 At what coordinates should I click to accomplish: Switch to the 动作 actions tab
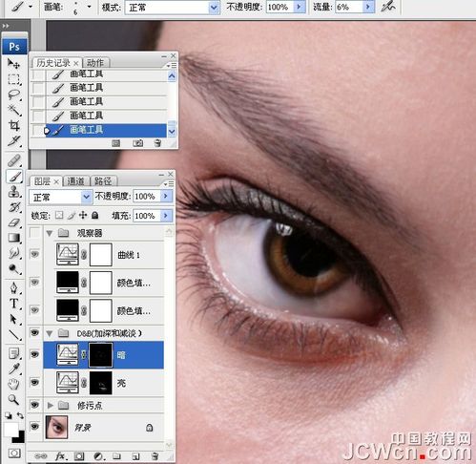pos(95,63)
